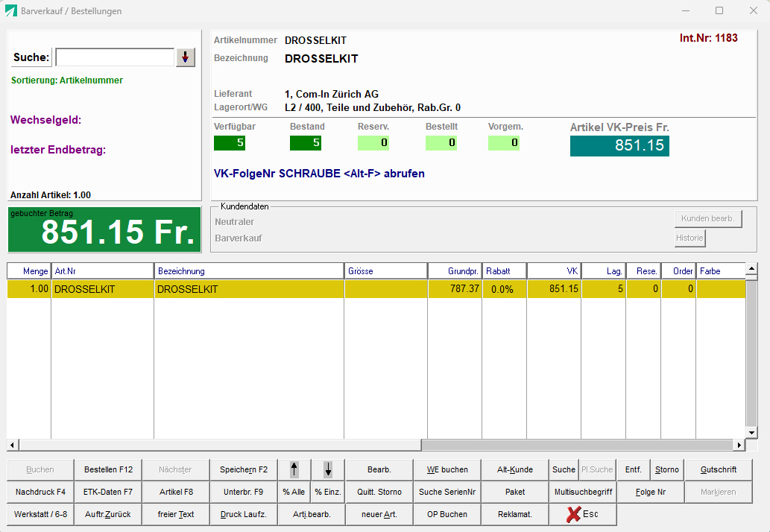Click the Folge Nr button

point(651,492)
